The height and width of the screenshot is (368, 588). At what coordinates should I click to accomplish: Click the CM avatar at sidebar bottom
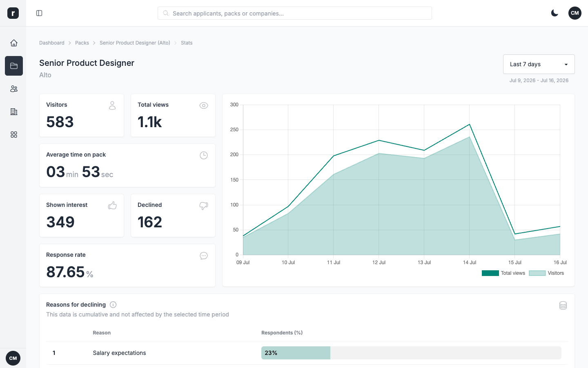click(x=13, y=358)
